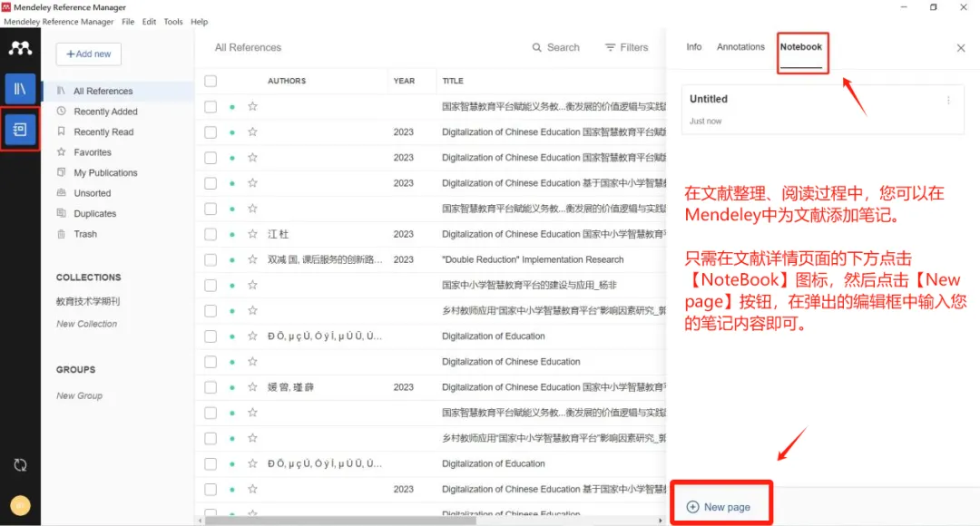Toggle unread dot for 媛 曾, 瑾 薛 reference
The image size is (980, 526).
pos(232,387)
